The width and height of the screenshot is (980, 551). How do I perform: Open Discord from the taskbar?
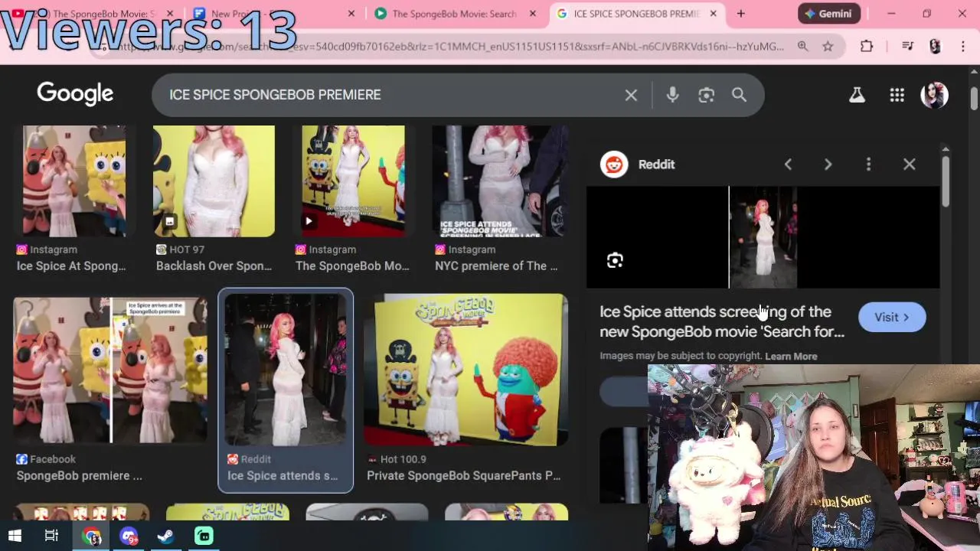click(x=129, y=536)
